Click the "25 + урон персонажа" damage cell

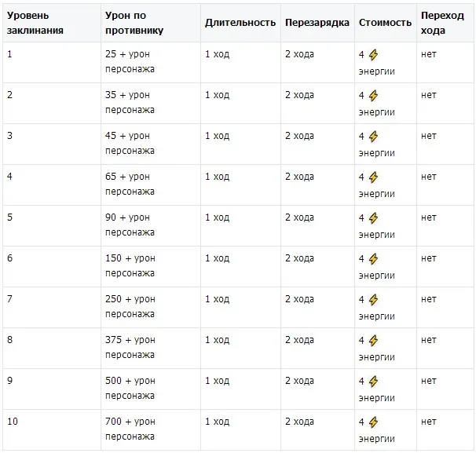click(x=130, y=62)
